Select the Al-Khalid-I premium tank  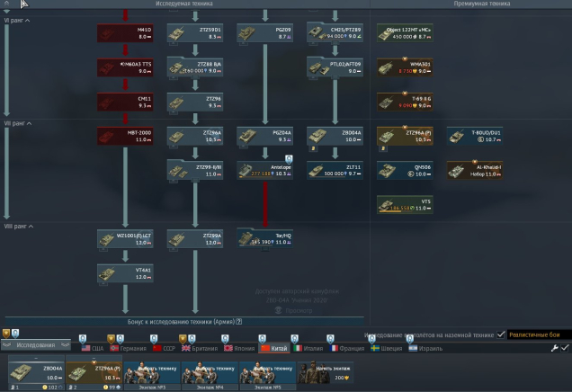475,169
